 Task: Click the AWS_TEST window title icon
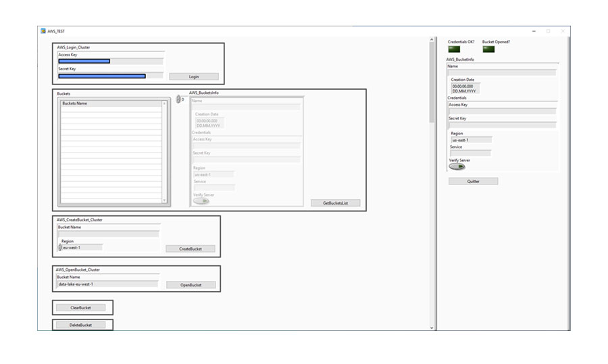[x=43, y=31]
